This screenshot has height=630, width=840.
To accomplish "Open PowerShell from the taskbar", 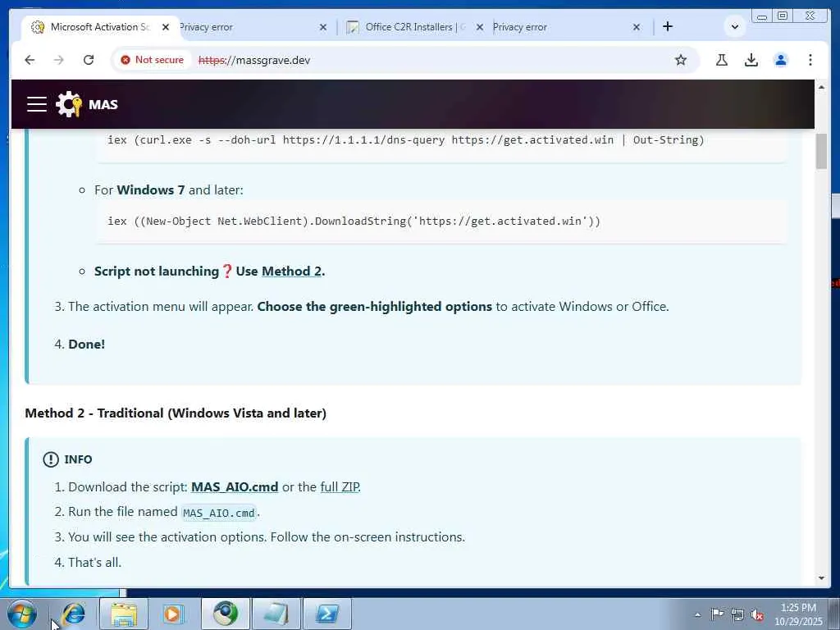I will [x=327, y=614].
